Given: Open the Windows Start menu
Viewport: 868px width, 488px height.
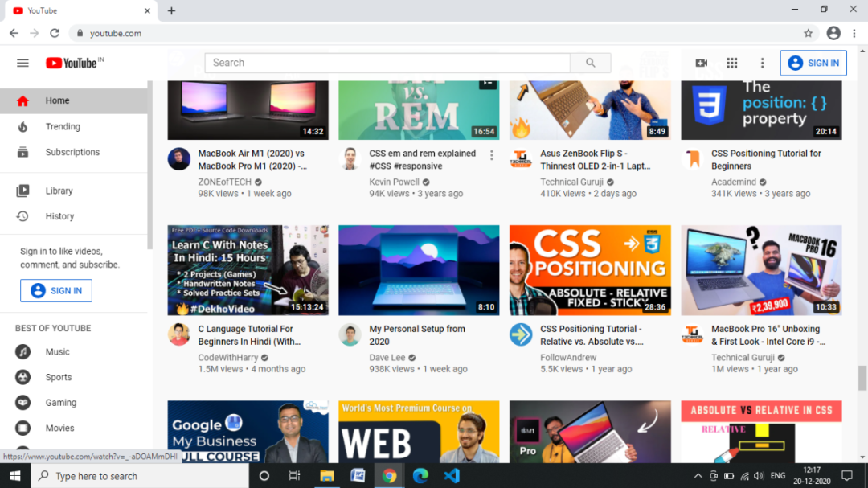Looking at the screenshot, I should pyautogui.click(x=15, y=476).
